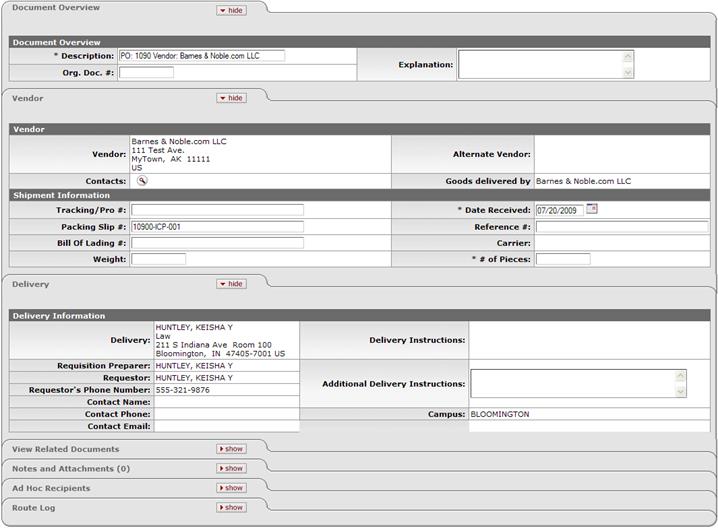Click 'MyTown, AK 11111' vendor address line
The image size is (718, 528).
point(171,159)
